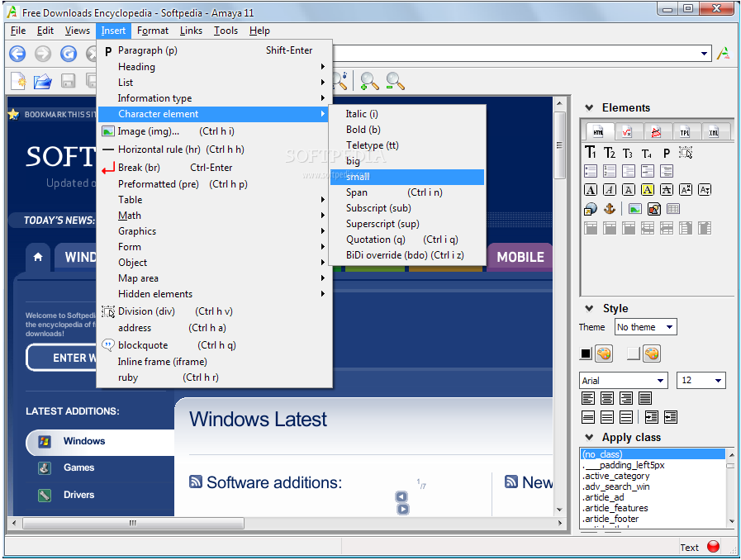The width and height of the screenshot is (741, 560).
Task: Choose Superscript (sup) from the submenu
Action: [x=407, y=224]
